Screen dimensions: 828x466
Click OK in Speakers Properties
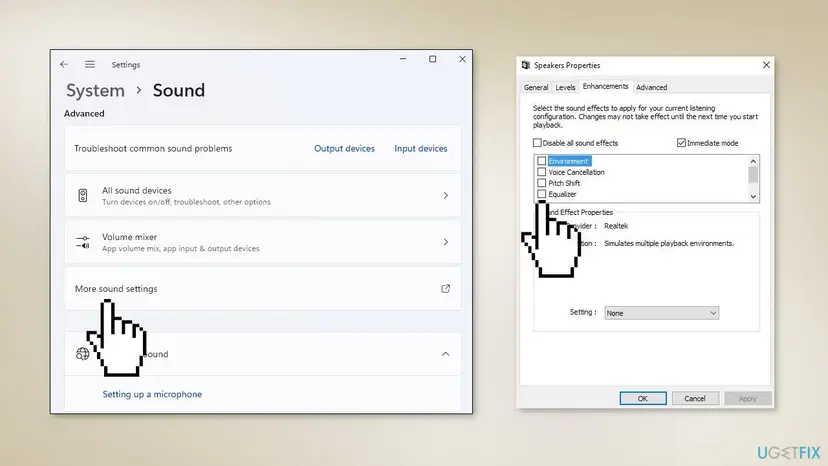coord(643,398)
